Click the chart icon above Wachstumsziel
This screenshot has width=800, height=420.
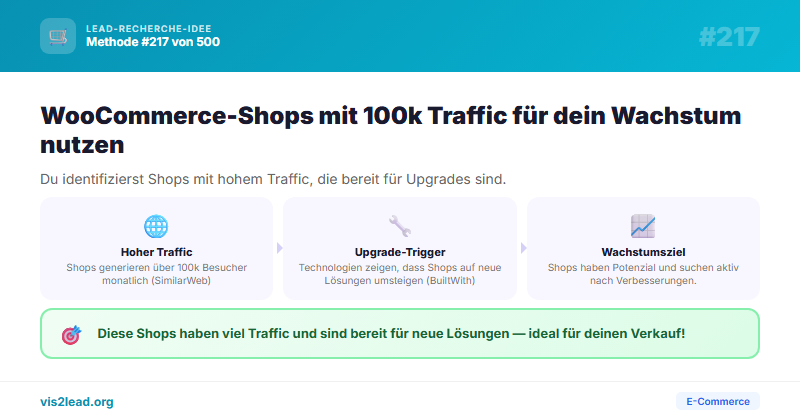[x=643, y=226]
